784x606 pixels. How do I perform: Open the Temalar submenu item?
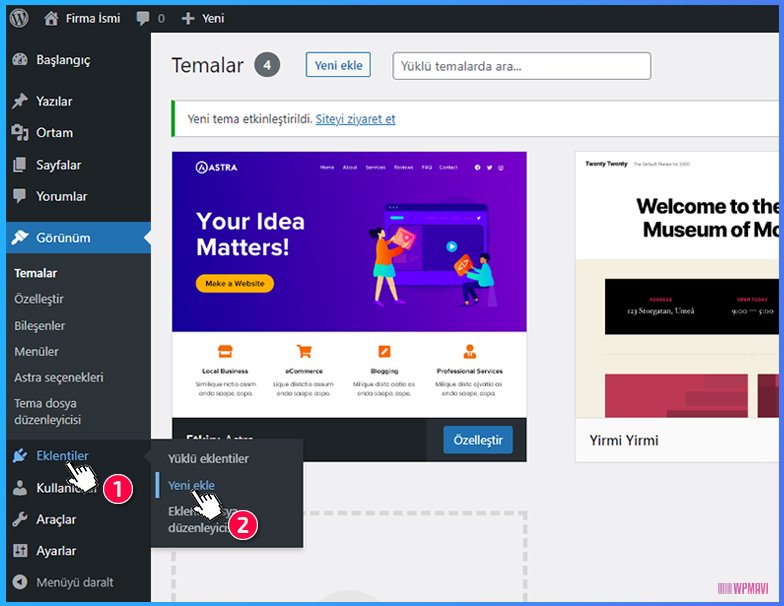[x=36, y=273]
